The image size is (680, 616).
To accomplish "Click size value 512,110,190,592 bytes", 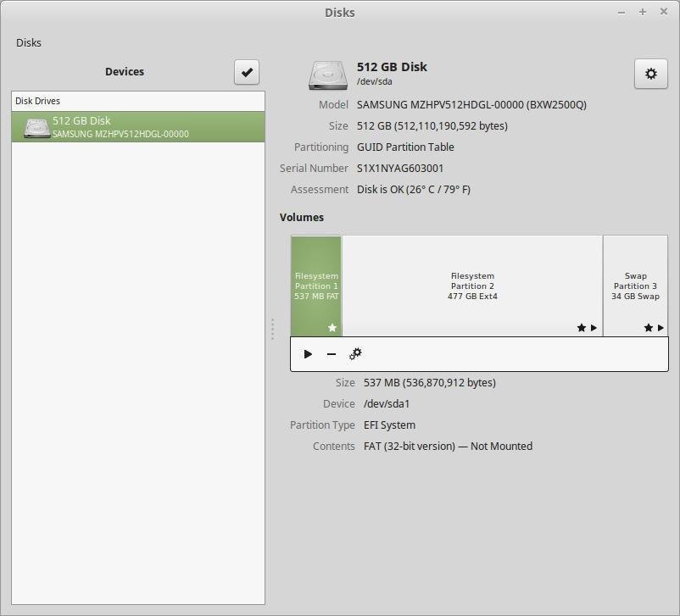I will click(x=432, y=126).
